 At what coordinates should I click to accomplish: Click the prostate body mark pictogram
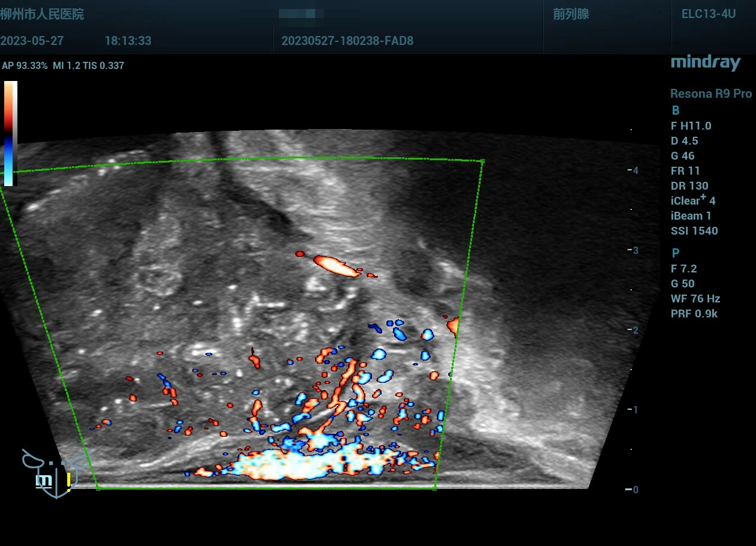click(x=55, y=473)
